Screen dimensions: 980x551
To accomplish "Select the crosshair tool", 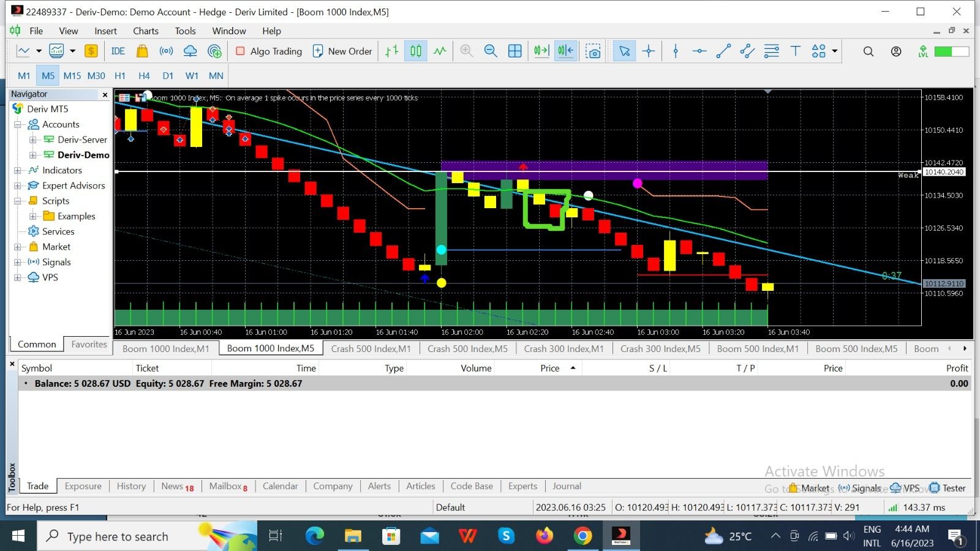I will pyautogui.click(x=649, y=51).
